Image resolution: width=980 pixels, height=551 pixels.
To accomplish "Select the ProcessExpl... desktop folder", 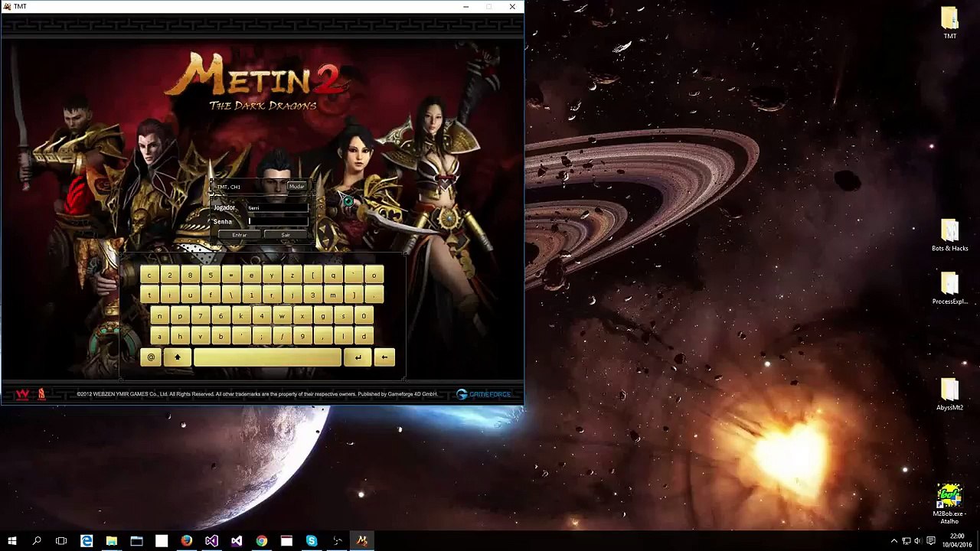I will click(x=949, y=289).
